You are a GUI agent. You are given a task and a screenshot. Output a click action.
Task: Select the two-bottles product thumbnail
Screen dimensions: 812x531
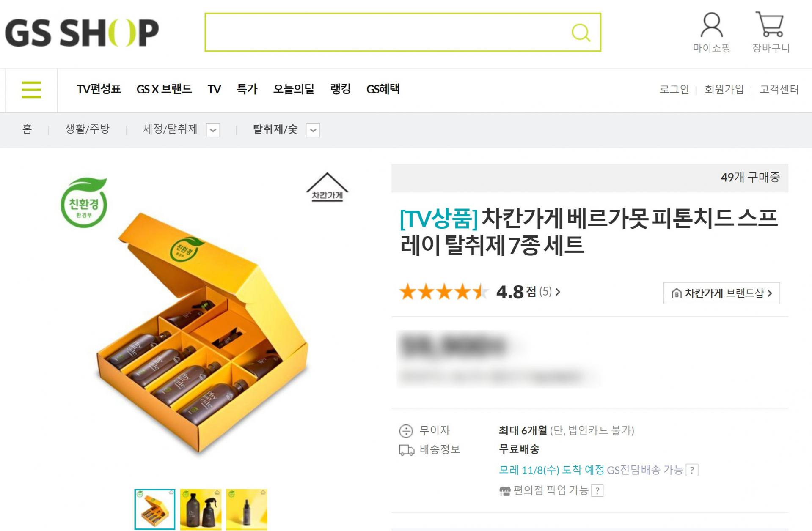click(x=201, y=509)
